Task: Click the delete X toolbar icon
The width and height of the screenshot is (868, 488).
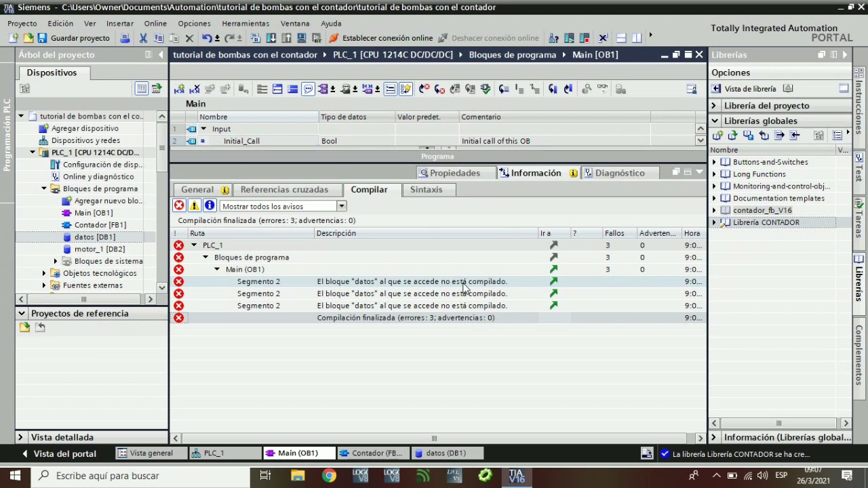Action: [190, 38]
